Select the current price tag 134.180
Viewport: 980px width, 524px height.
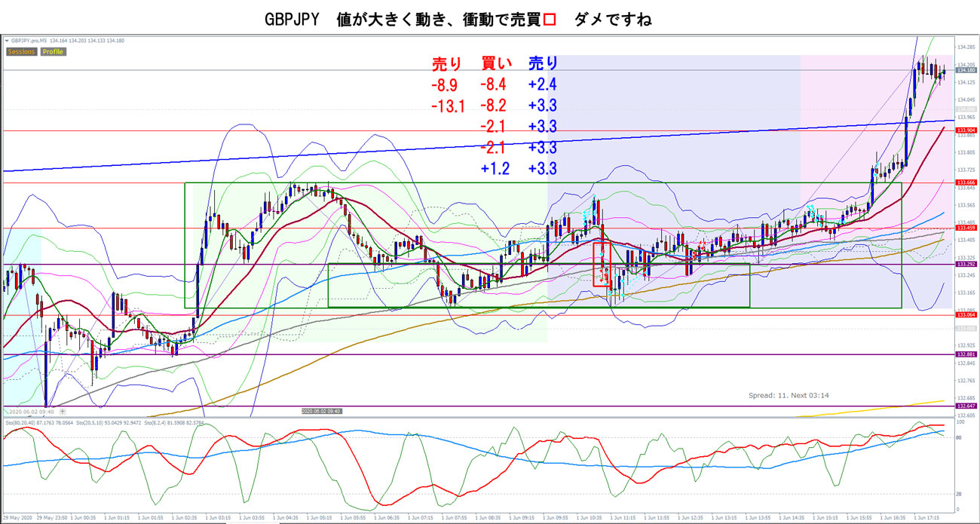pyautogui.click(x=965, y=70)
